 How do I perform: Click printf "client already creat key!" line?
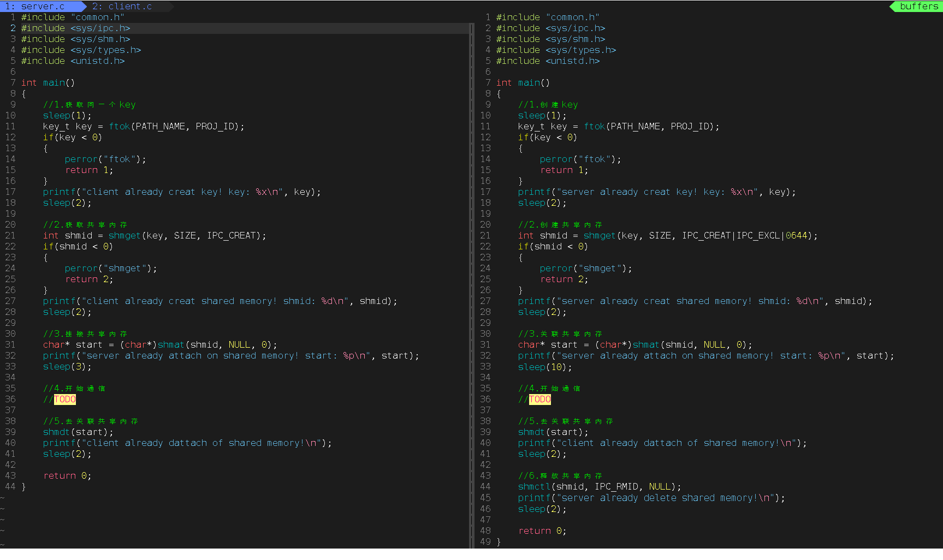coord(182,192)
